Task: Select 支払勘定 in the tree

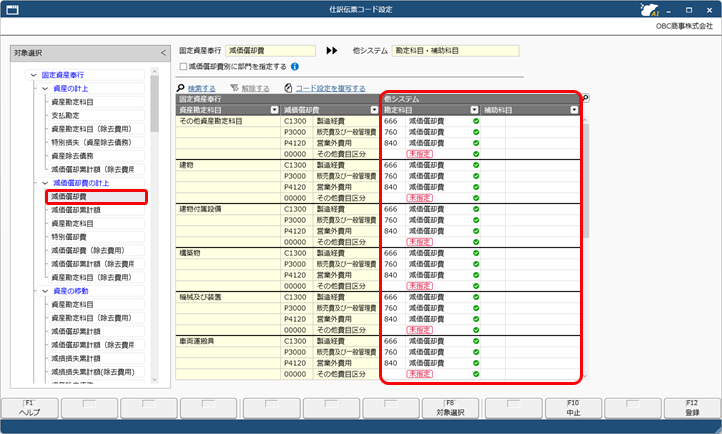Action: [96, 116]
